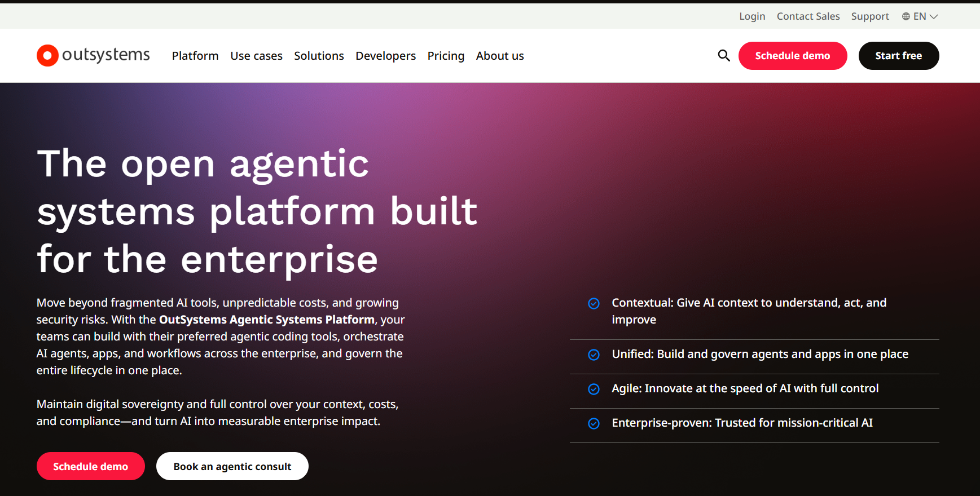Click checkmark icon beside Enterprise-proven bullet
980x496 pixels.
coord(594,423)
